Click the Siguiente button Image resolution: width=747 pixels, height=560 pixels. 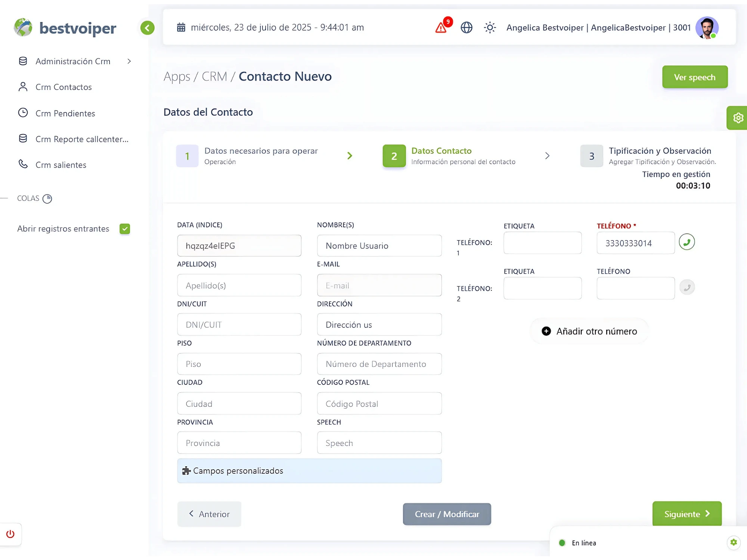point(687,514)
